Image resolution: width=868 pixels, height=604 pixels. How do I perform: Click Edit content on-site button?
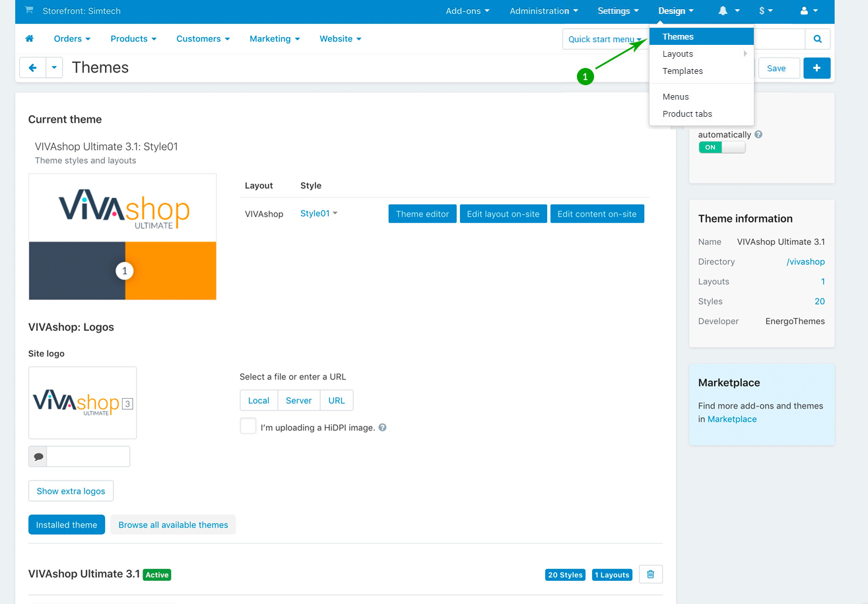click(597, 214)
